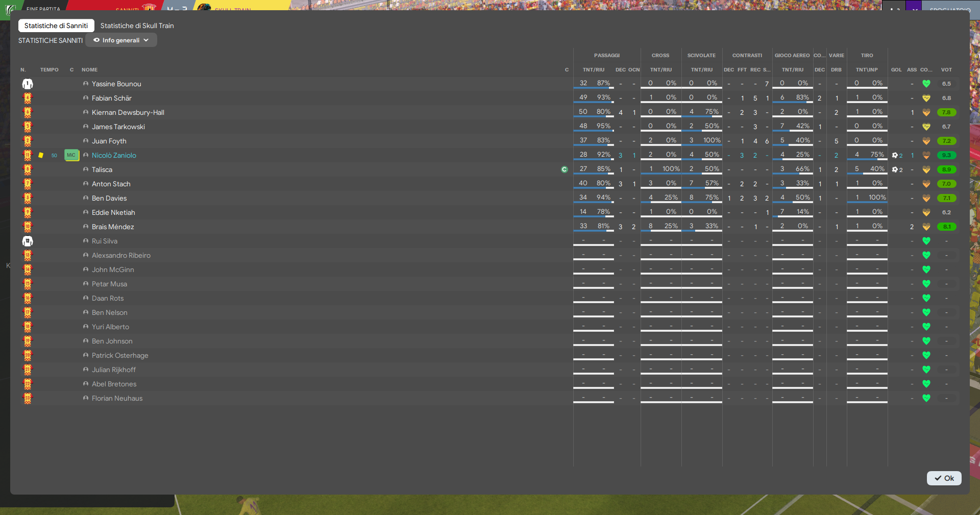Switch to Statistiche di Skull Train tab
Screen dimensions: 980x515
137,26
